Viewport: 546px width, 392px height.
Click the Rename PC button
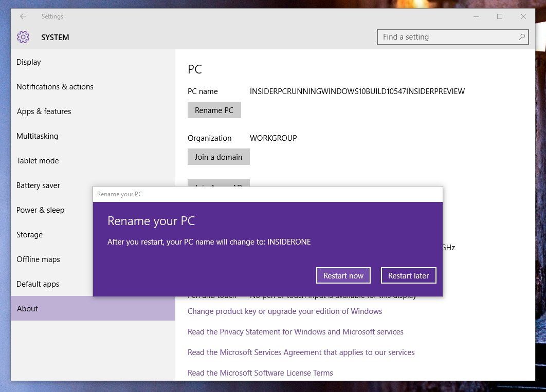click(214, 109)
